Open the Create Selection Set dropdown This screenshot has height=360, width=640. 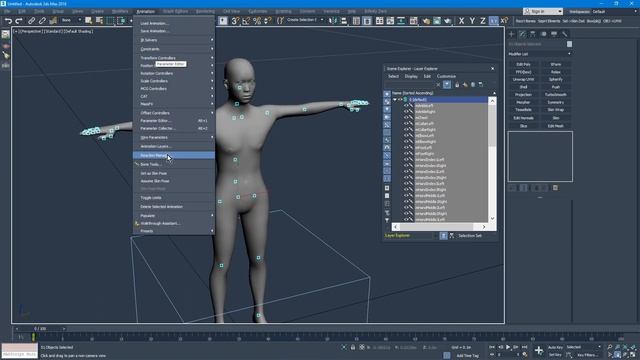point(305,20)
